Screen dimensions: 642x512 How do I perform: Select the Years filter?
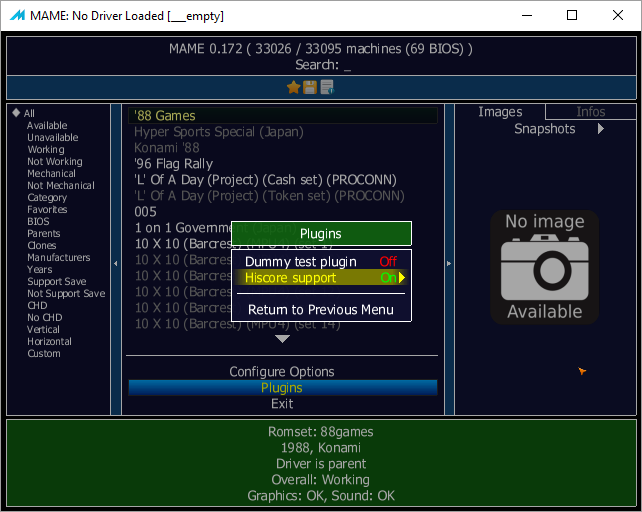tap(40, 270)
